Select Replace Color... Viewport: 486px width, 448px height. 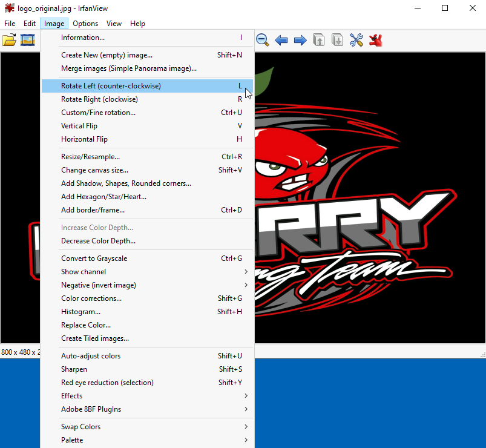(x=147, y=325)
